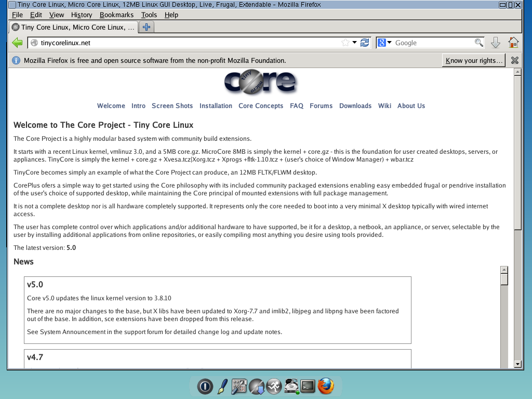
Task: Open the View menu
Action: click(56, 15)
